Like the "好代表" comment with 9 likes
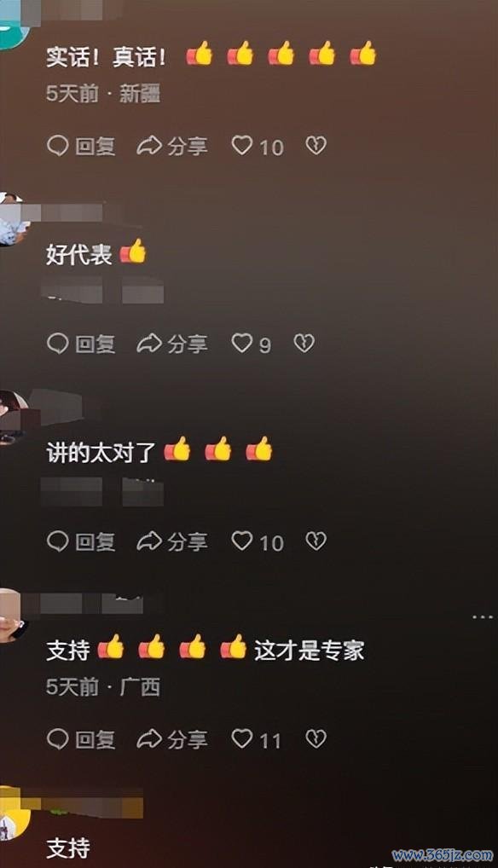Image resolution: width=498 pixels, height=868 pixels. (242, 344)
